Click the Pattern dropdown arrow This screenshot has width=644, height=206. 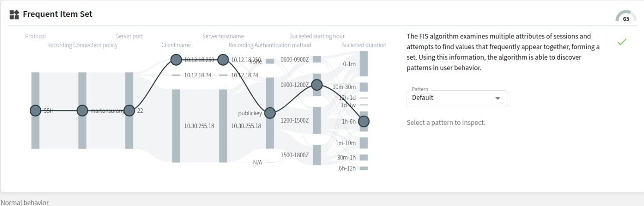click(x=498, y=98)
